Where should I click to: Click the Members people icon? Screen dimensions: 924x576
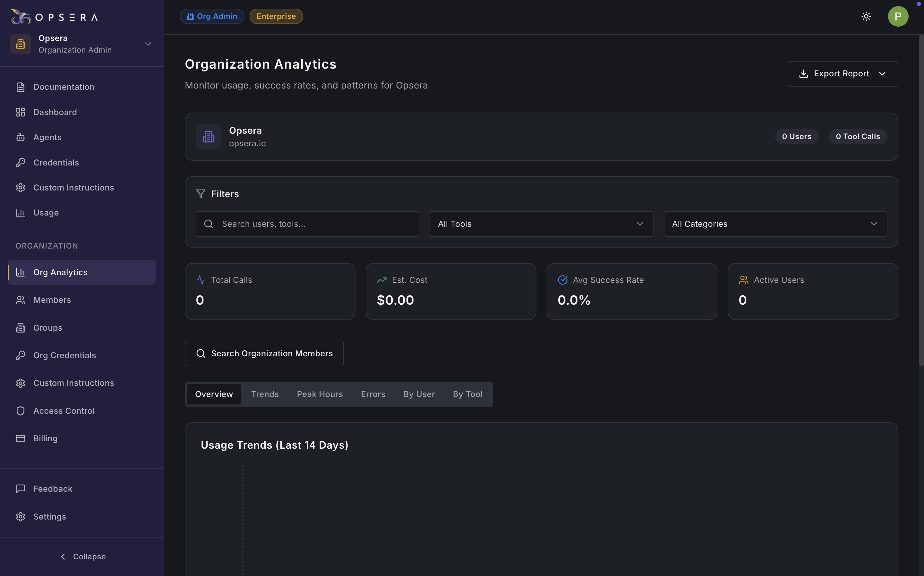[x=21, y=300]
